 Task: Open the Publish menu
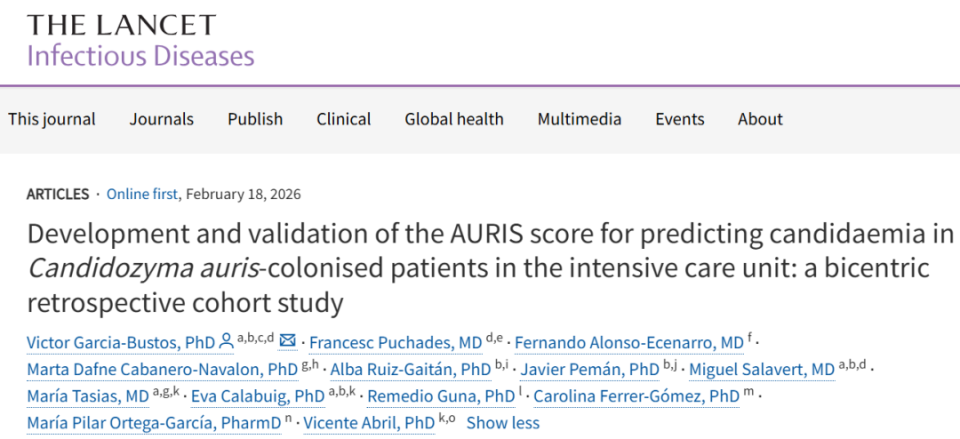click(x=255, y=119)
